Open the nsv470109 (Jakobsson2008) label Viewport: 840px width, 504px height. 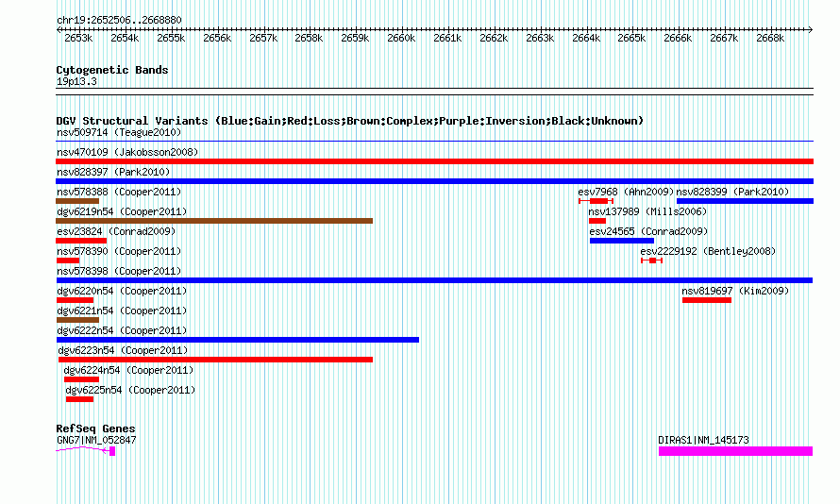click(x=127, y=152)
